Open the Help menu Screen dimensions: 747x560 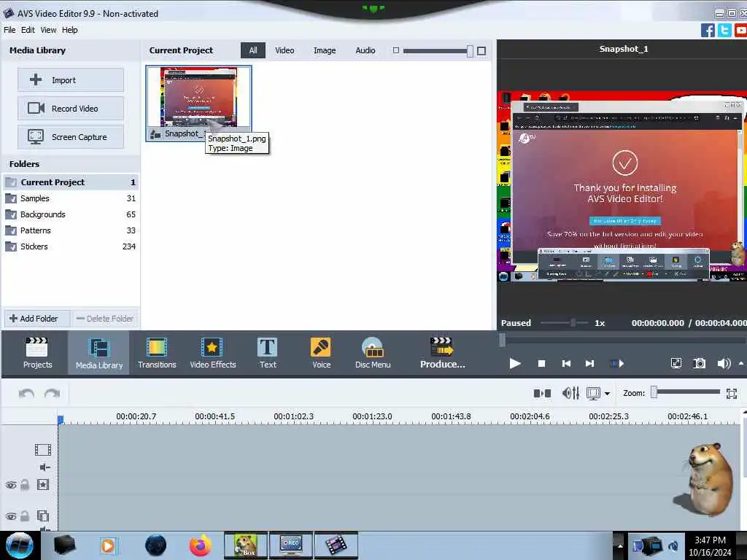(69, 30)
